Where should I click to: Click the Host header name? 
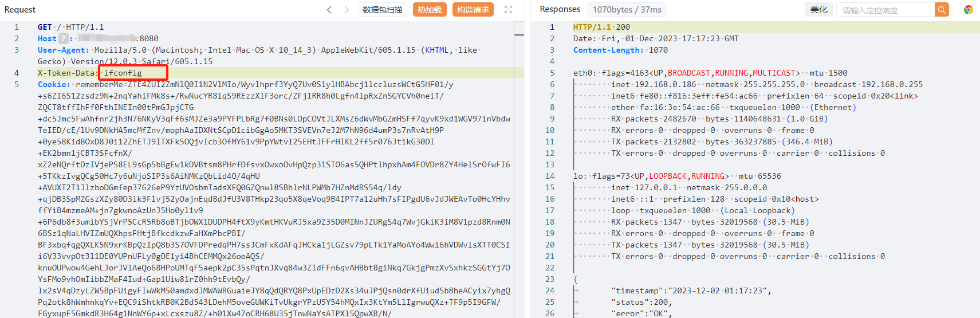47,38
